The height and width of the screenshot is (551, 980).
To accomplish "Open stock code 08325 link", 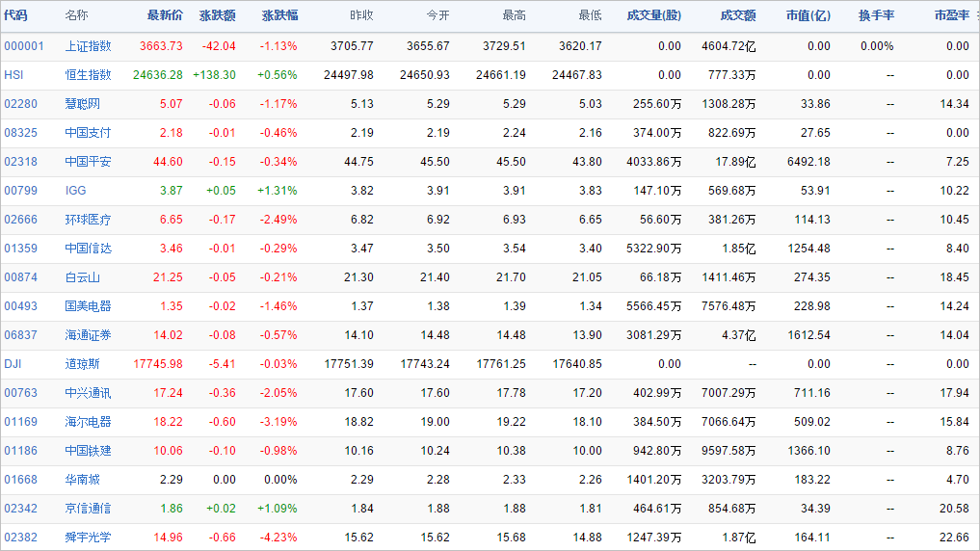I will pyautogui.click(x=20, y=132).
